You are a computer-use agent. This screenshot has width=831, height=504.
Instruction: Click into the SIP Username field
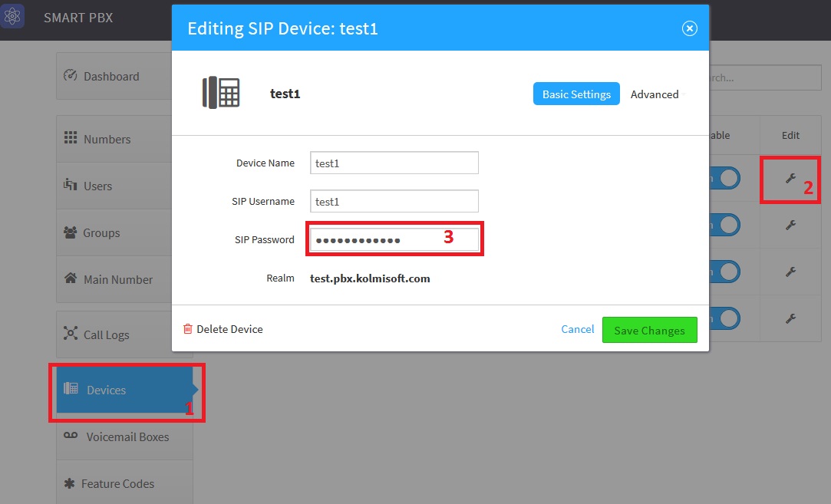pos(394,201)
